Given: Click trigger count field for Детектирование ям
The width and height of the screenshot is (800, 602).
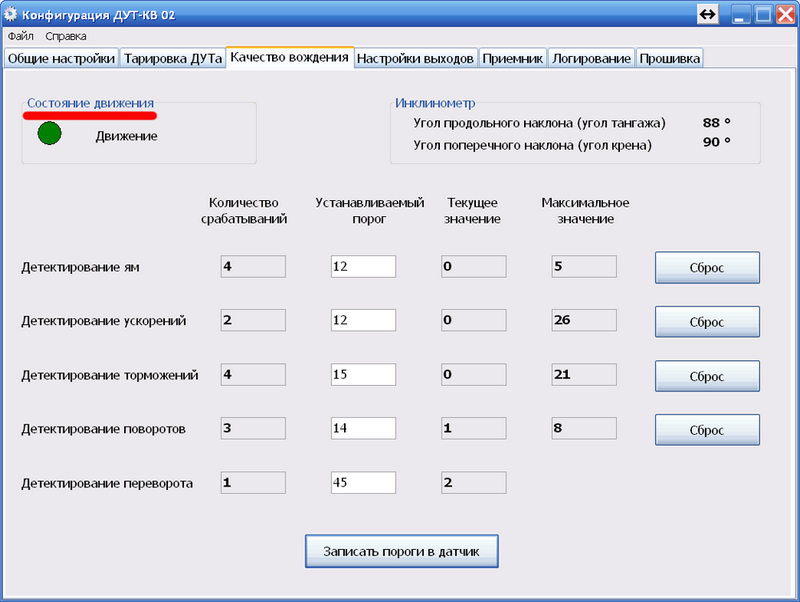Looking at the screenshot, I should [x=253, y=266].
